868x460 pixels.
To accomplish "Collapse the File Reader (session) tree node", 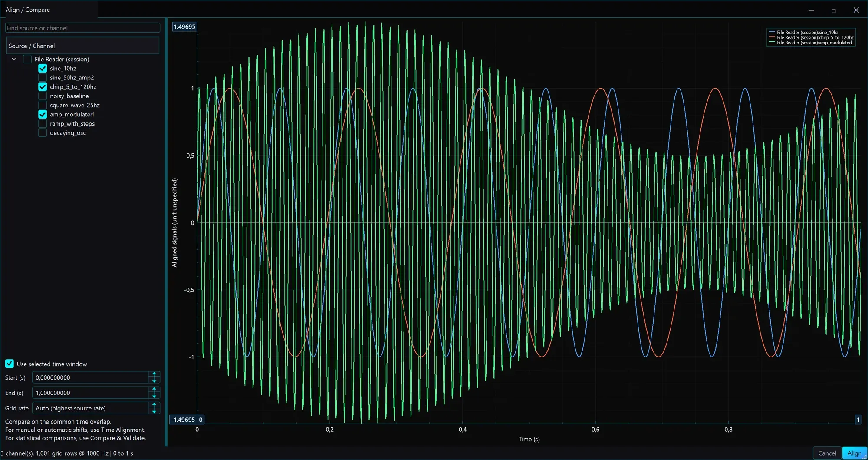I will (14, 59).
